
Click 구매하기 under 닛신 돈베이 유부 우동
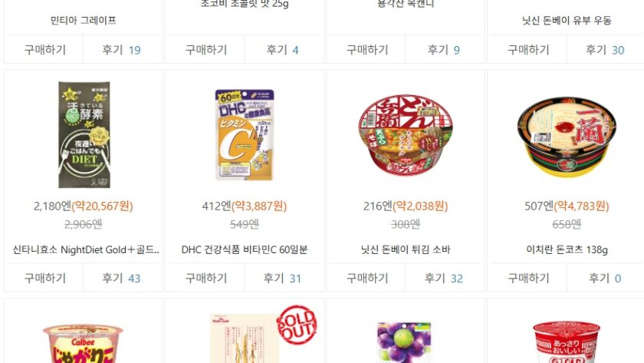coord(528,50)
